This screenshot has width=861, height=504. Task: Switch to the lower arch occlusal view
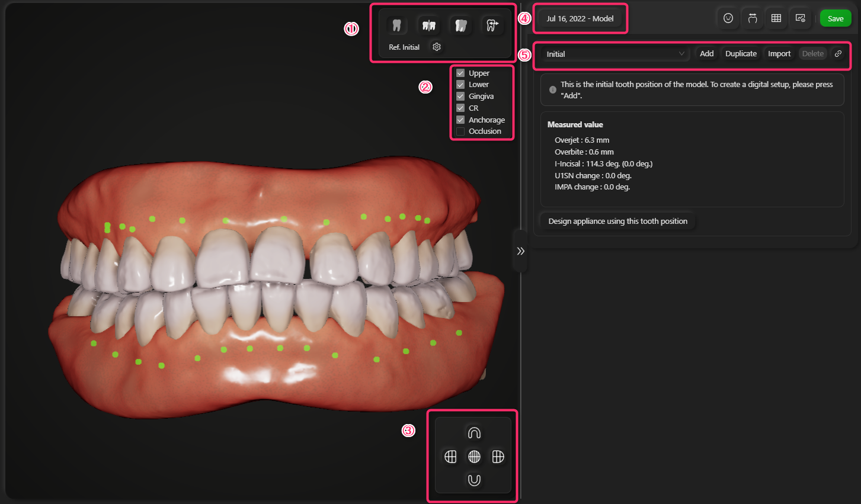pos(474,480)
